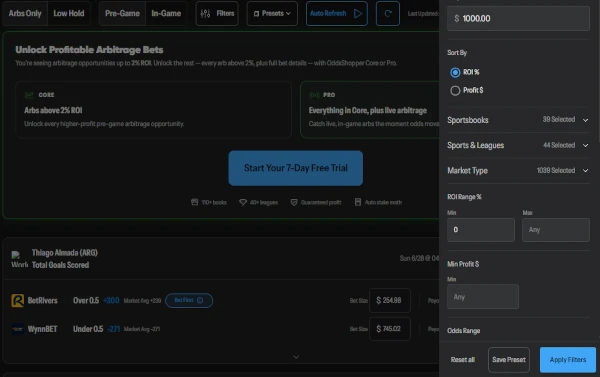600x377 pixels.
Task: Click the 40+ leagues icon
Action: (243, 202)
